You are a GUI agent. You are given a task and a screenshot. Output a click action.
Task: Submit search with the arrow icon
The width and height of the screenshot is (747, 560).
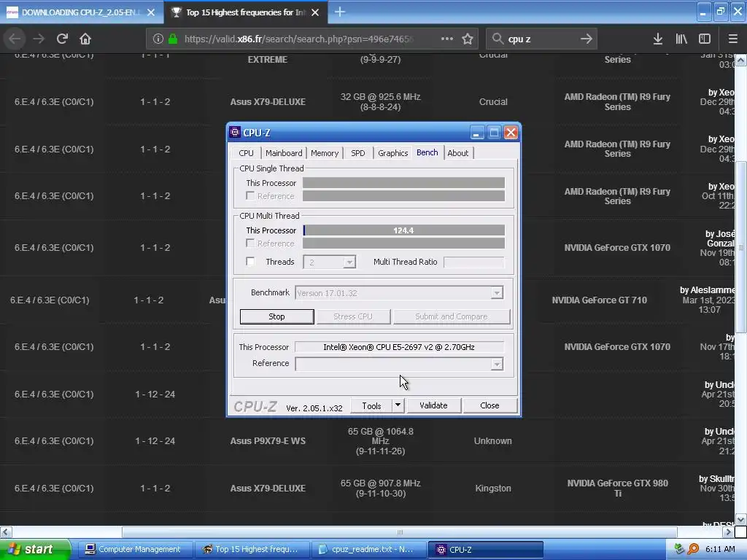click(587, 39)
